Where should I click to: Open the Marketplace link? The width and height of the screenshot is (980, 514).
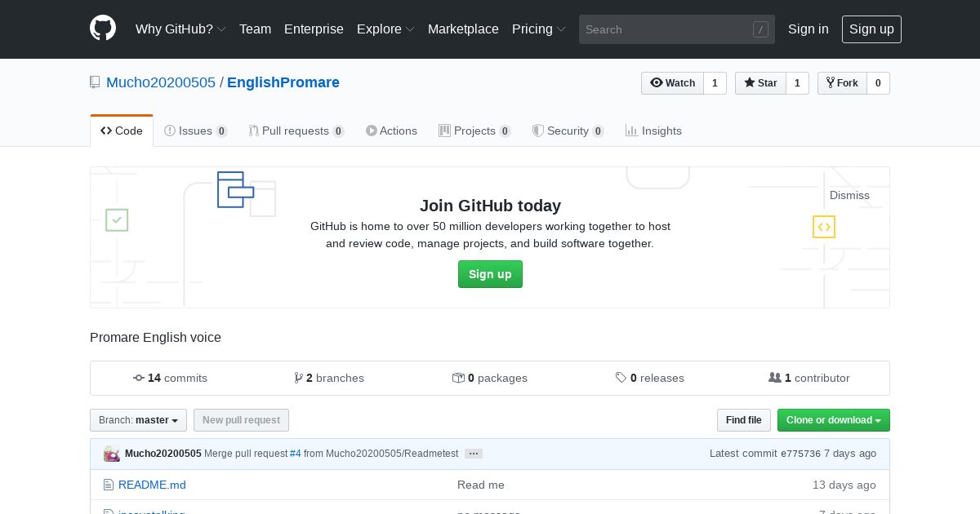[x=463, y=29]
